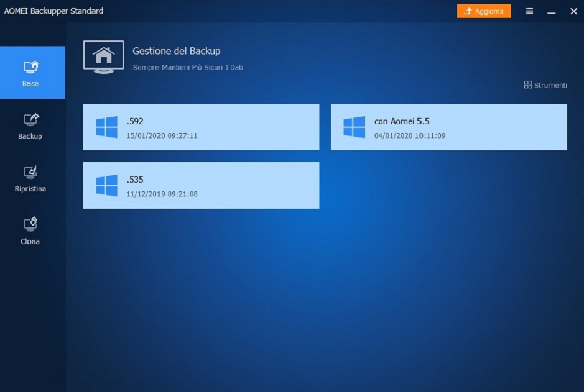This screenshot has height=392, width=584.
Task: Open the Strumenti tools view
Action: 545,85
